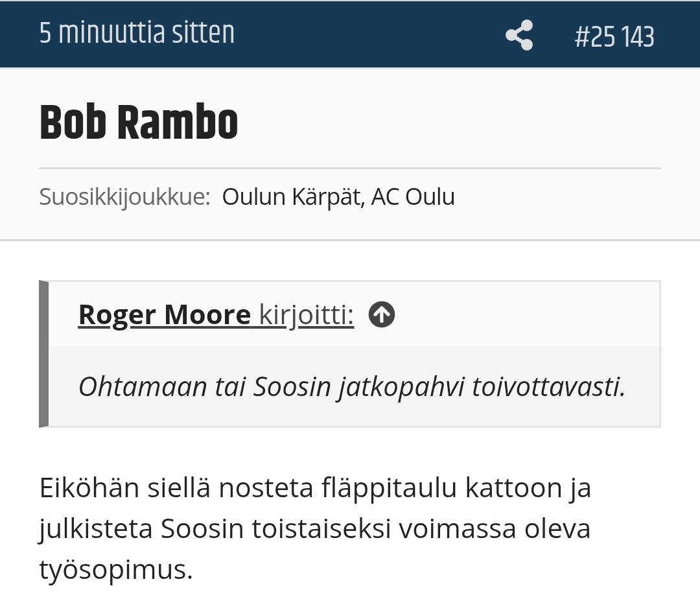This screenshot has width=700, height=610.
Task: Click the italic quoted text "Ohtamaan tai Soosin…"
Action: pyautogui.click(x=351, y=387)
